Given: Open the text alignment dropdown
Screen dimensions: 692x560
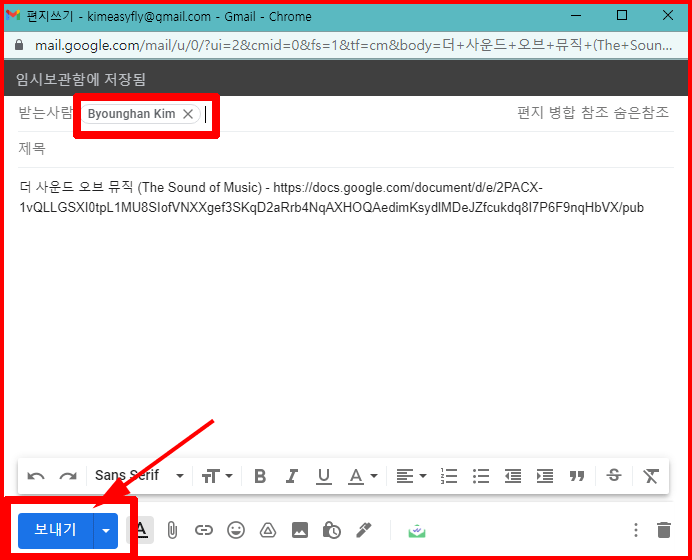Looking at the screenshot, I should tap(411, 476).
